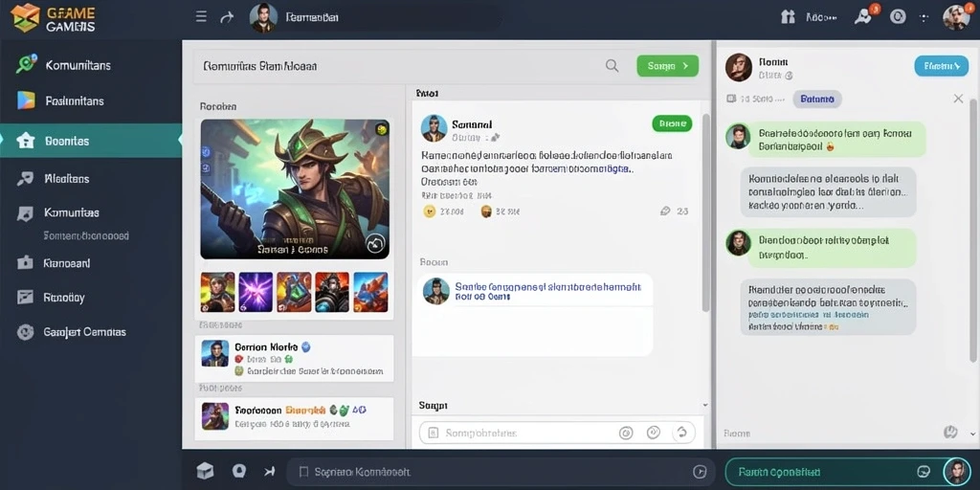The height and width of the screenshot is (490, 980).
Task: Open the purple lightning game thumbnail
Action: point(256,292)
